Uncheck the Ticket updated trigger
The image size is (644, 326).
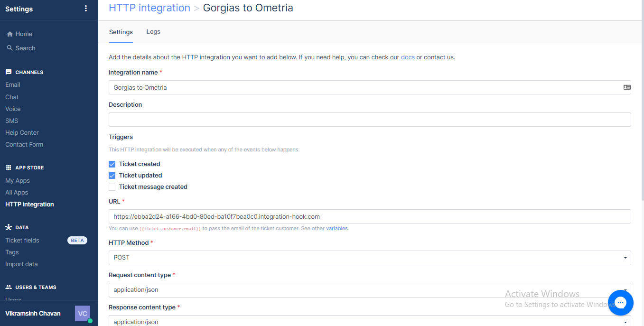point(112,176)
